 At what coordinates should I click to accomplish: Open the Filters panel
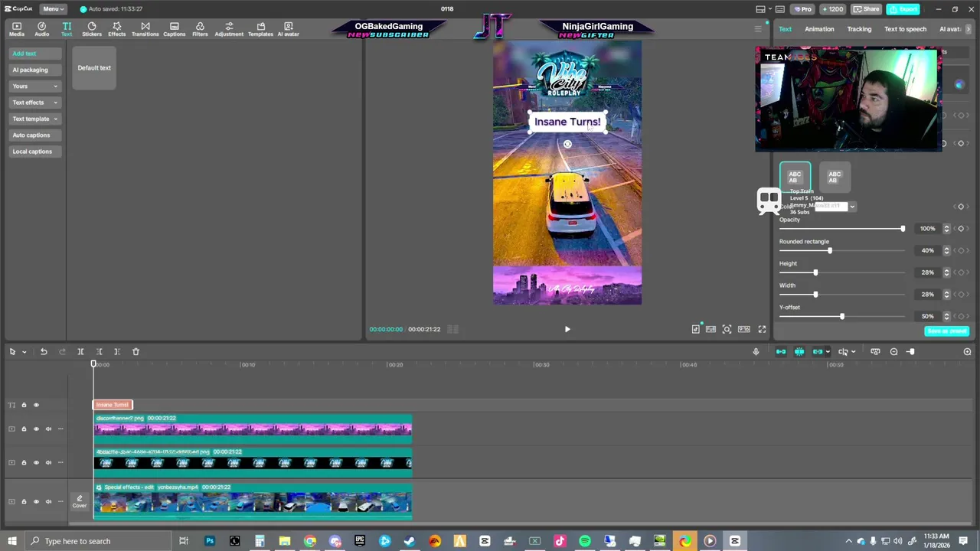coord(200,29)
